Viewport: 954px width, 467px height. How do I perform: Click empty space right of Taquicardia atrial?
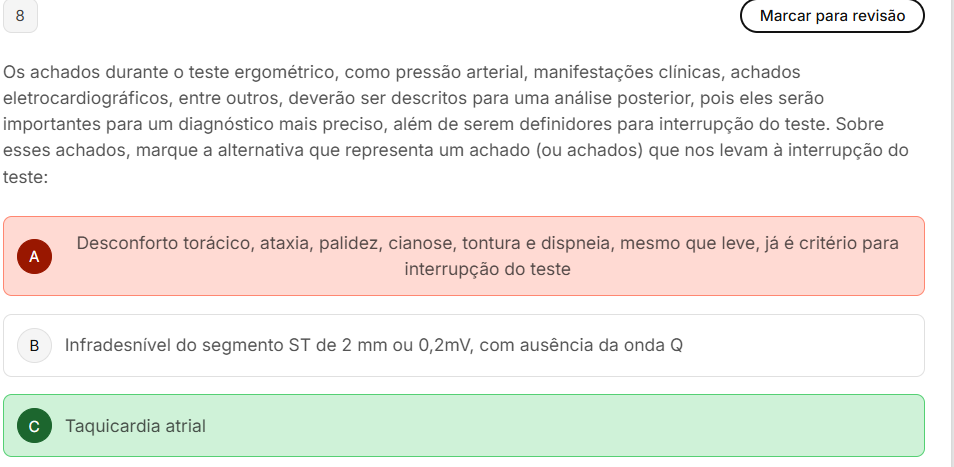[600, 426]
